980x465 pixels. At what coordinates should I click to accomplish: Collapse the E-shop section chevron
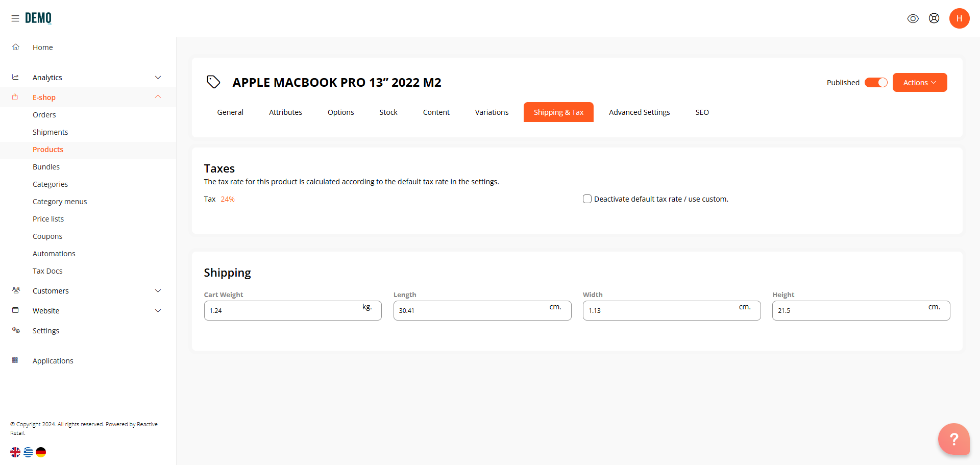click(x=158, y=97)
